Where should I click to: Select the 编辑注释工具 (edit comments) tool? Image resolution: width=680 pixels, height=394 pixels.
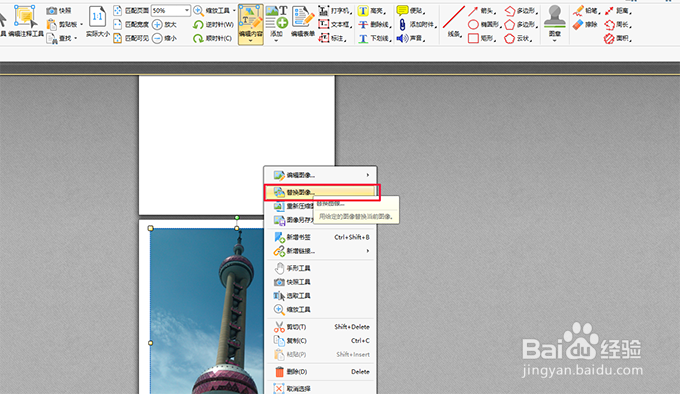(x=25, y=21)
